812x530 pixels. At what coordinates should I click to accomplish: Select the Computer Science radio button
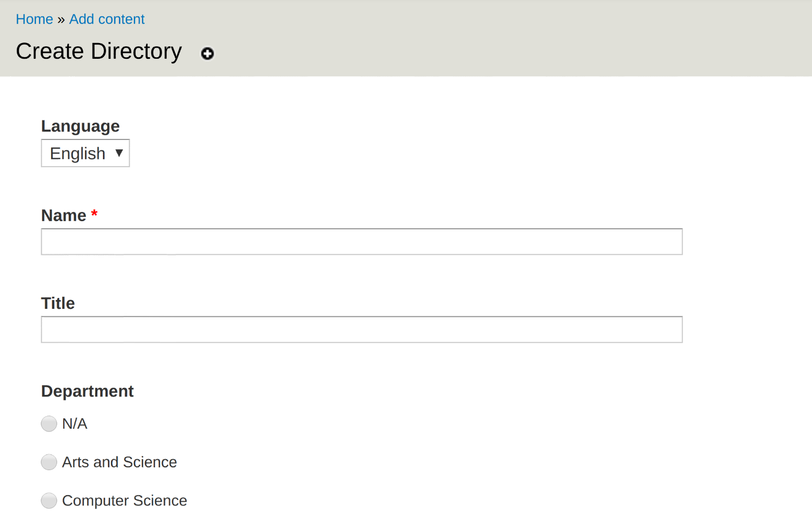(49, 501)
